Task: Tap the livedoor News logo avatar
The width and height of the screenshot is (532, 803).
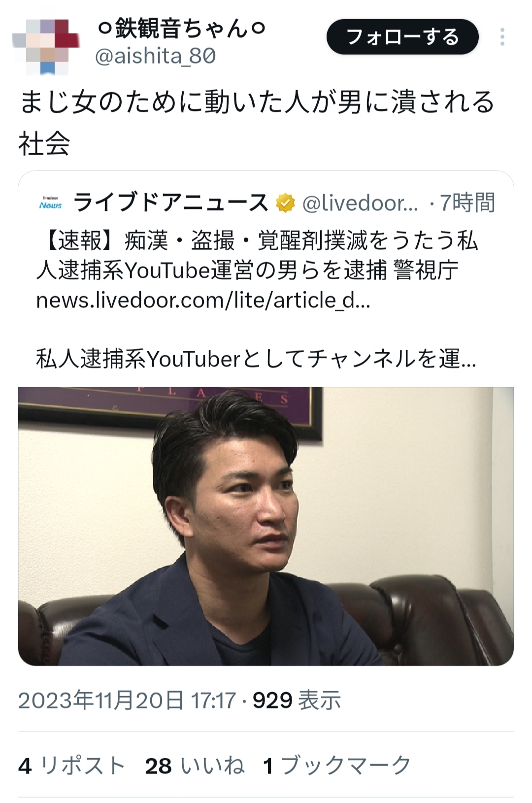Action: click(x=50, y=203)
